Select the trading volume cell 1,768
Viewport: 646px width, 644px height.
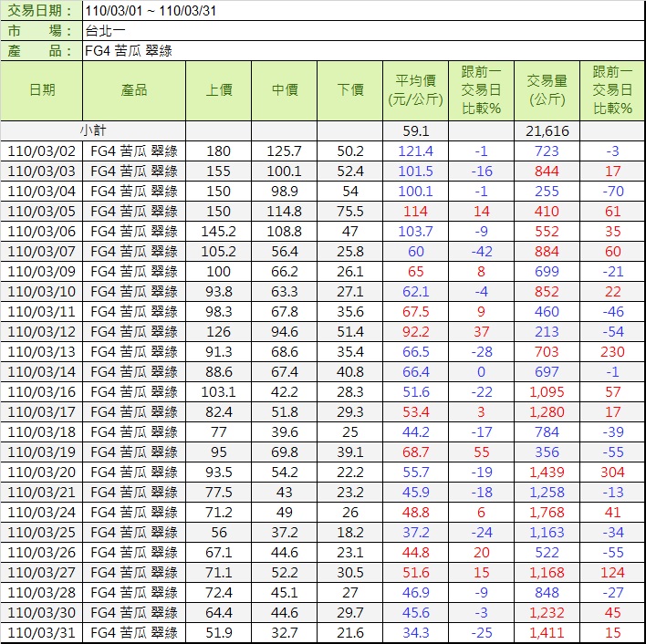pos(547,513)
